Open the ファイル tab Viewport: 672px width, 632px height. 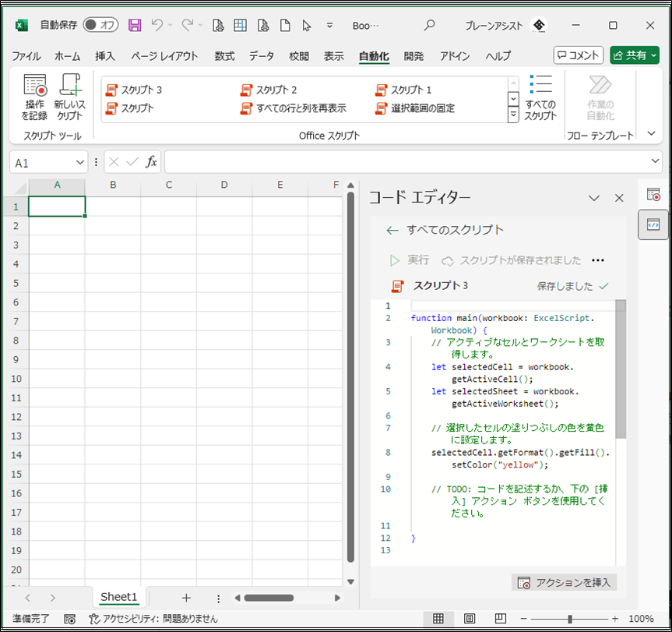point(26,56)
